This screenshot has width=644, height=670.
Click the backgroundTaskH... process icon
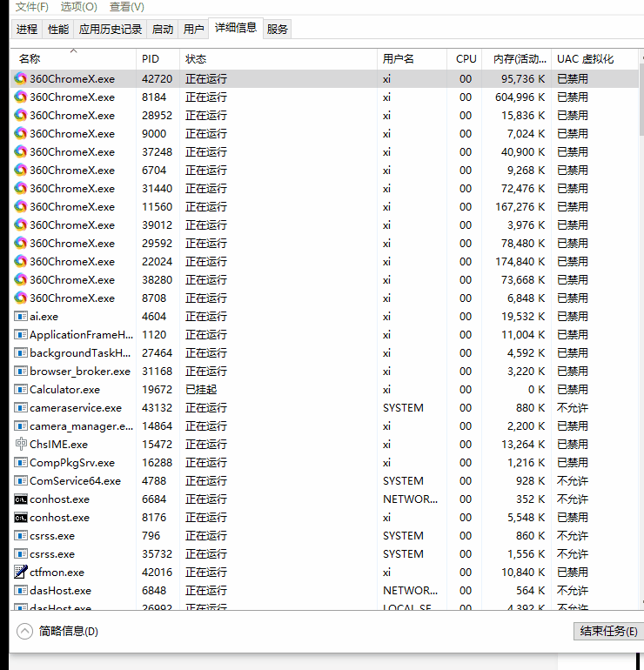tap(21, 353)
